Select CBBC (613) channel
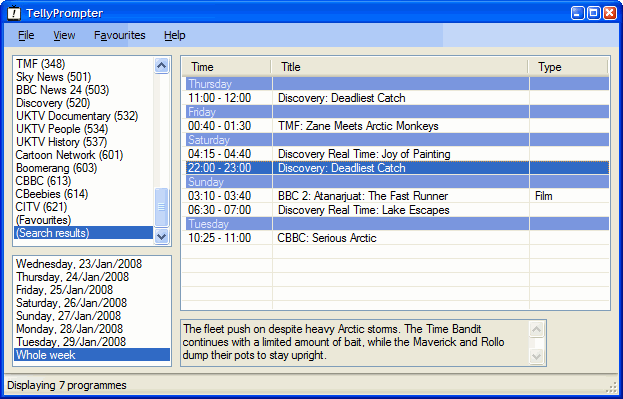This screenshot has height=399, width=623. 83,181
